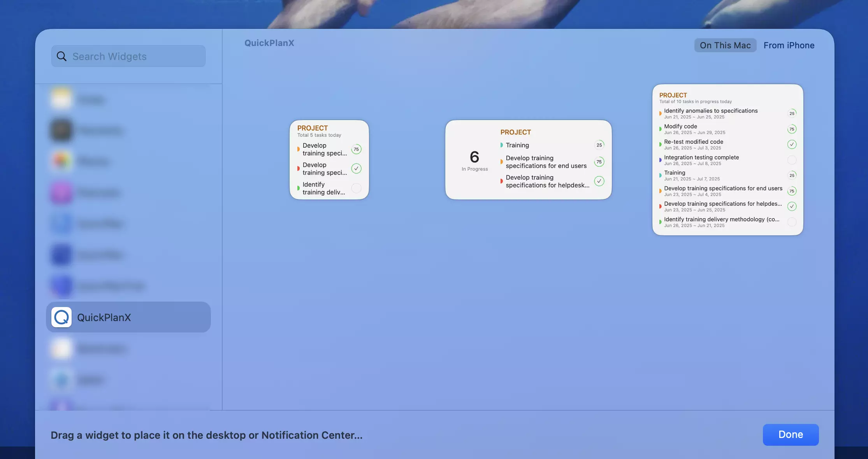The height and width of the screenshot is (459, 868).
Task: Click the 75 progress ring on end users specifications
Action: click(x=599, y=162)
